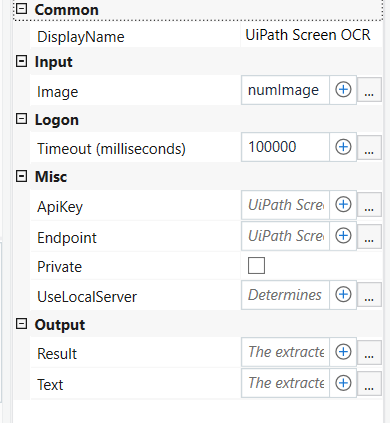The height and width of the screenshot is (423, 390).
Task: Click the Endpoint input field
Action: (285, 236)
